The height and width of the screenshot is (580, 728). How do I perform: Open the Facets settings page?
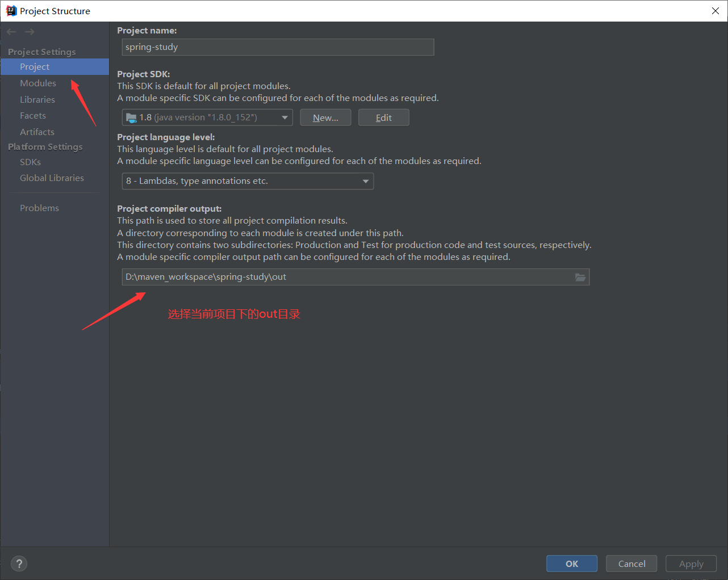pos(33,115)
